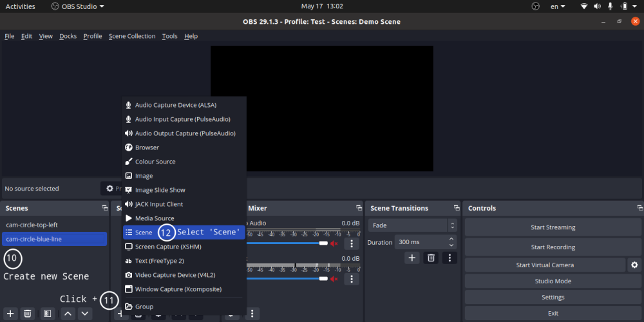
Task: Open scene filters in Scenes toolbar
Action: click(x=47, y=314)
